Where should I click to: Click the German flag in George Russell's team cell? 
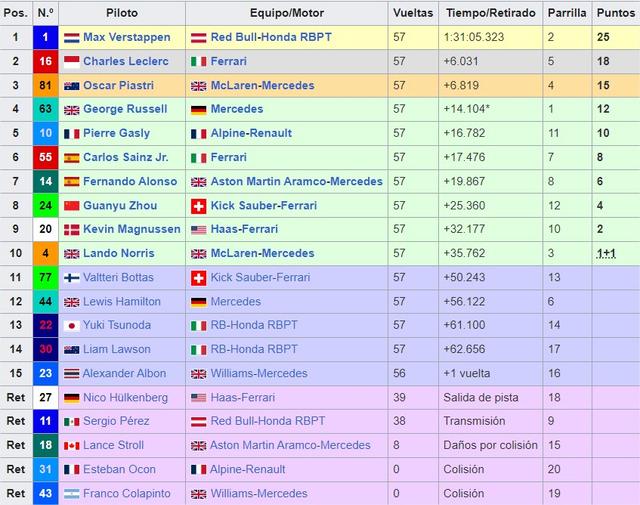(199, 110)
